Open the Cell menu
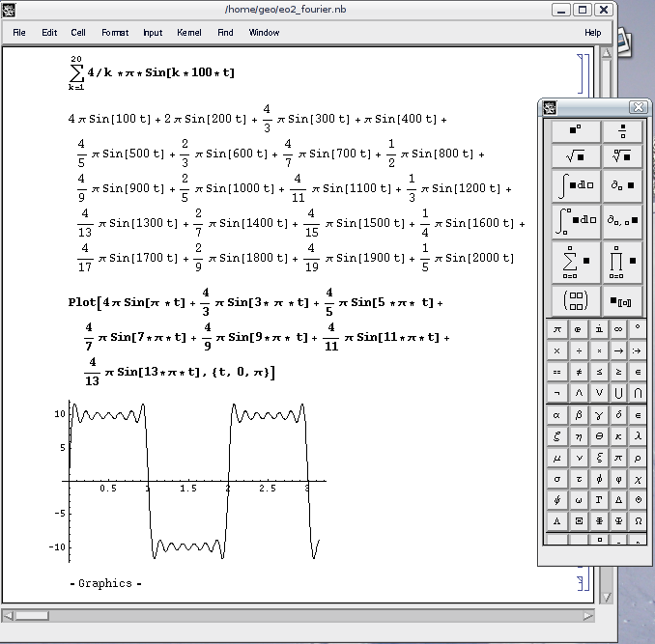Screen dimensions: 655x644 [x=78, y=33]
